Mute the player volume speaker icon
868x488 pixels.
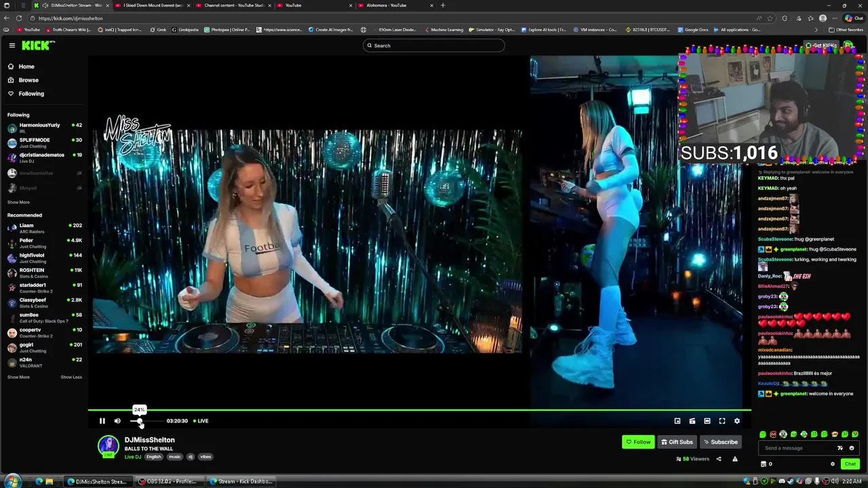pos(117,421)
